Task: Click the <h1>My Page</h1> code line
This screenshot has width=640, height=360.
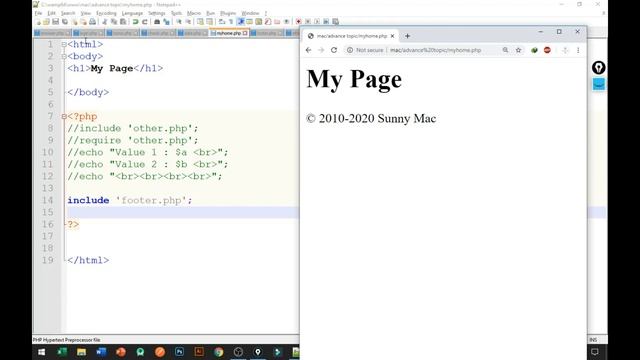Action: pos(115,68)
